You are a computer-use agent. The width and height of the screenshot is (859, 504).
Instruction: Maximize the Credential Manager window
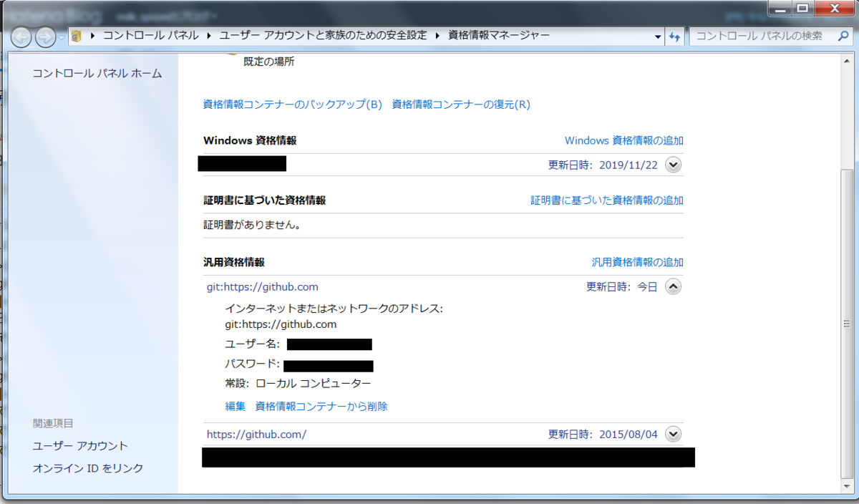pos(803,9)
